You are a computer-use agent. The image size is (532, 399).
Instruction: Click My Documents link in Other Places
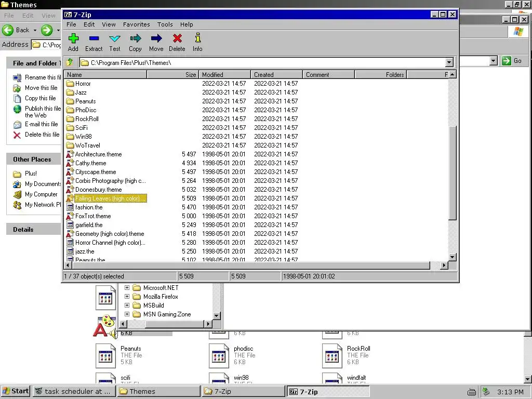tap(43, 184)
